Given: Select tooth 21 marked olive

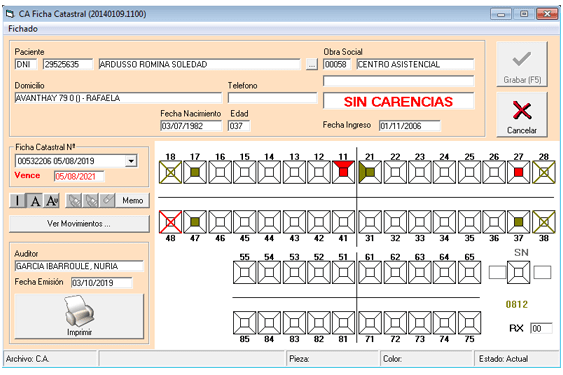Looking at the screenshot, I should pos(370,172).
